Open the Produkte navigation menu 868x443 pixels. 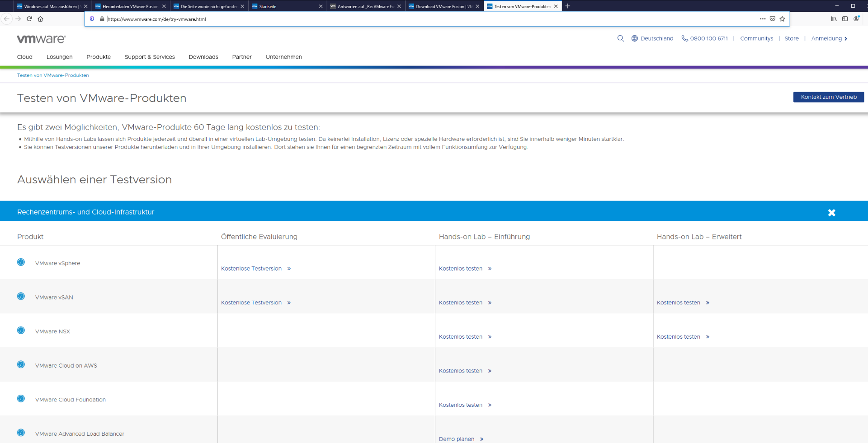tap(99, 57)
